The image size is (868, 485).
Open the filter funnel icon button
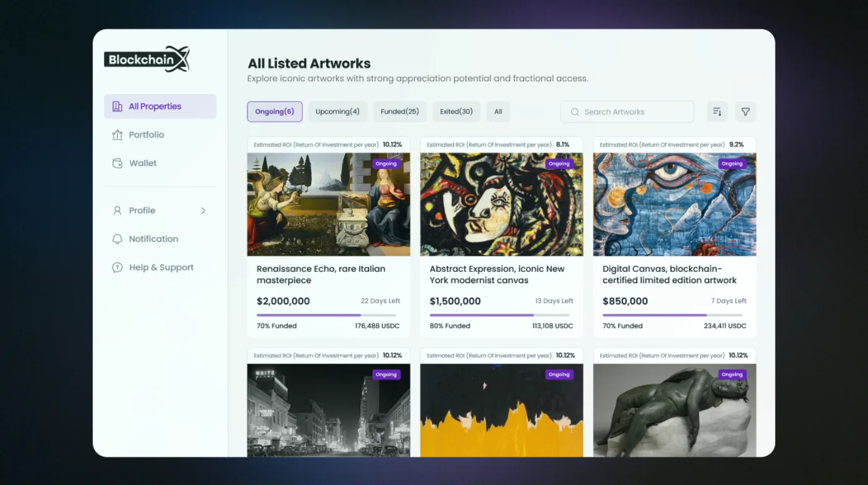(x=746, y=112)
